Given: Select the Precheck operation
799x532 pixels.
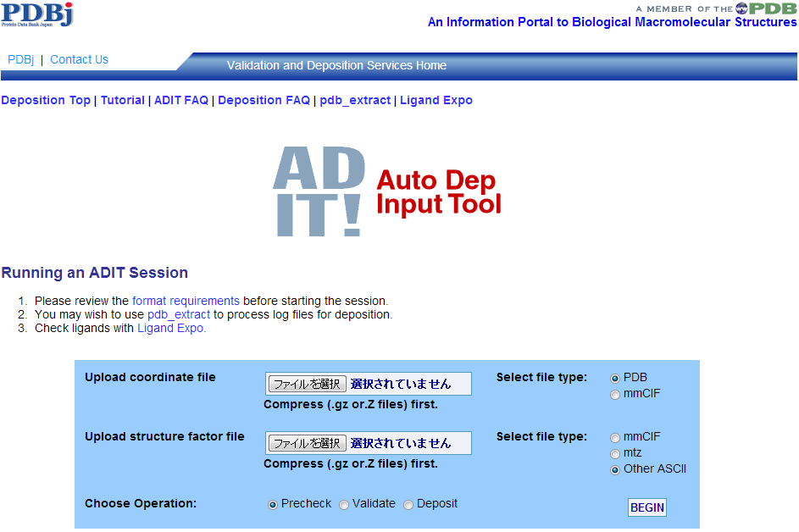Looking at the screenshot, I should (x=273, y=505).
